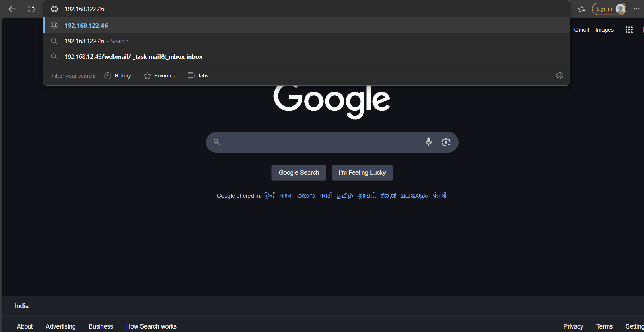Image resolution: width=644 pixels, height=332 pixels.
Task: Filter suggestions by Tabs
Action: (198, 76)
